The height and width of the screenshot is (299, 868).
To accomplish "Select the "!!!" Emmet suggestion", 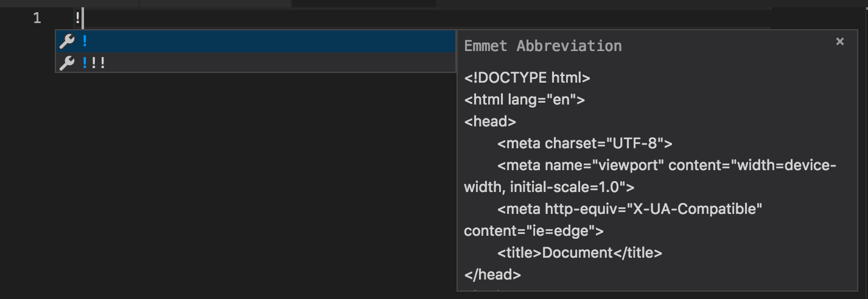I will [x=256, y=63].
